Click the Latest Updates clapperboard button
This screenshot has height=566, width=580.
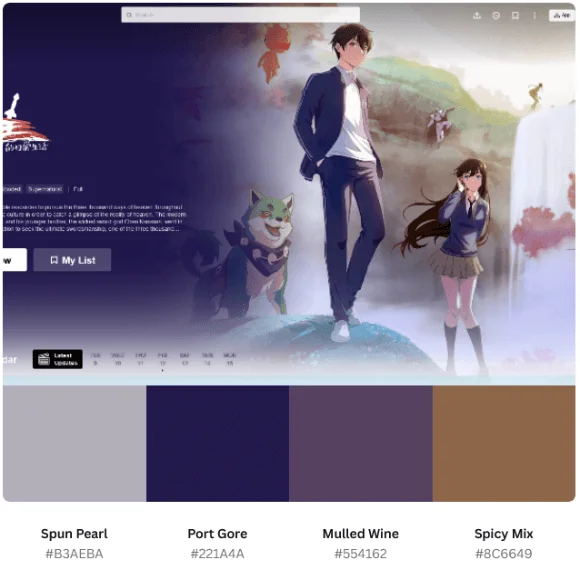point(58,359)
